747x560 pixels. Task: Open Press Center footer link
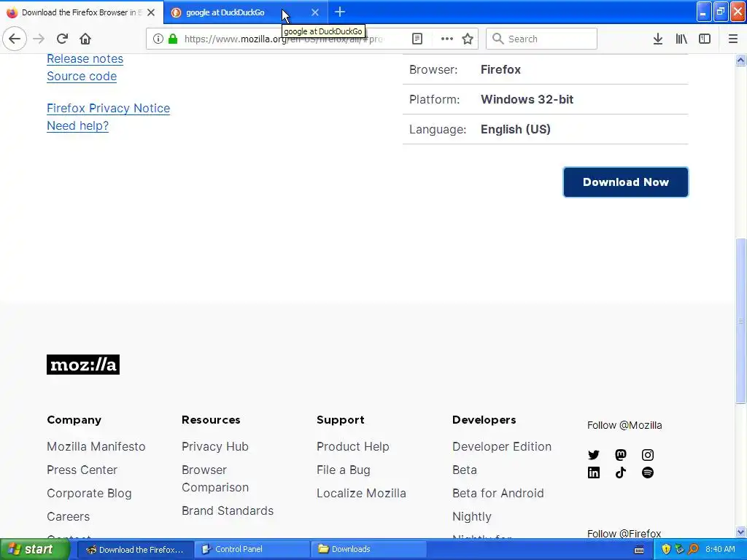point(82,470)
